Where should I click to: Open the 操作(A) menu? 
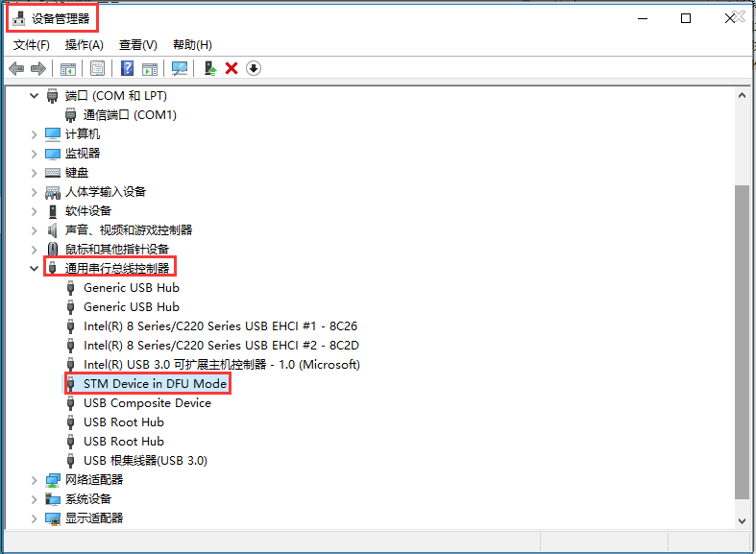84,45
